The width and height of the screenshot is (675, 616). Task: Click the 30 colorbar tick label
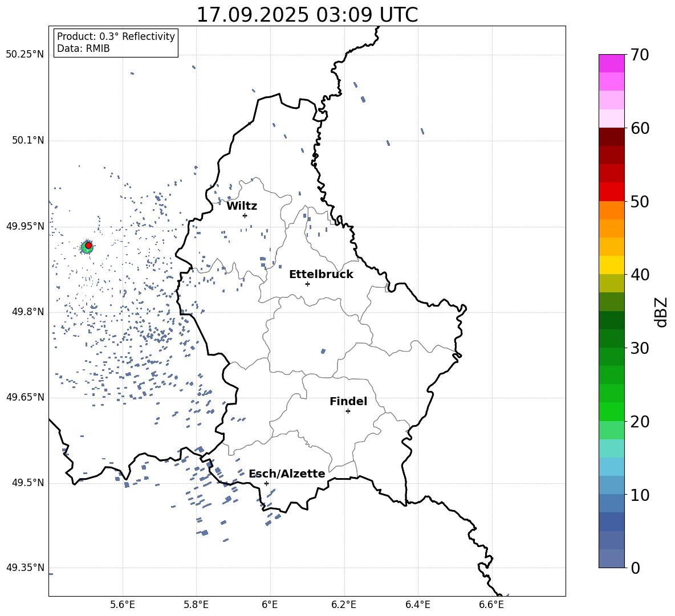click(640, 348)
